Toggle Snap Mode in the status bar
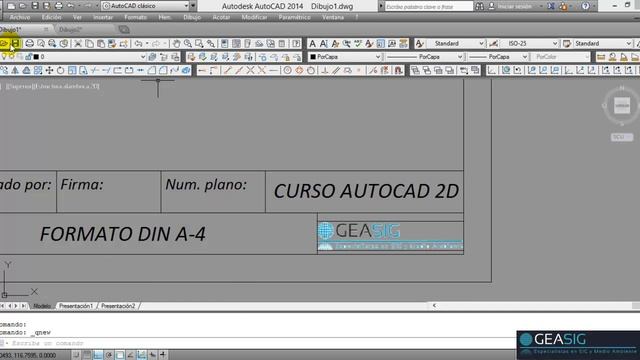The height and width of the screenshot is (360, 640). 76,355
